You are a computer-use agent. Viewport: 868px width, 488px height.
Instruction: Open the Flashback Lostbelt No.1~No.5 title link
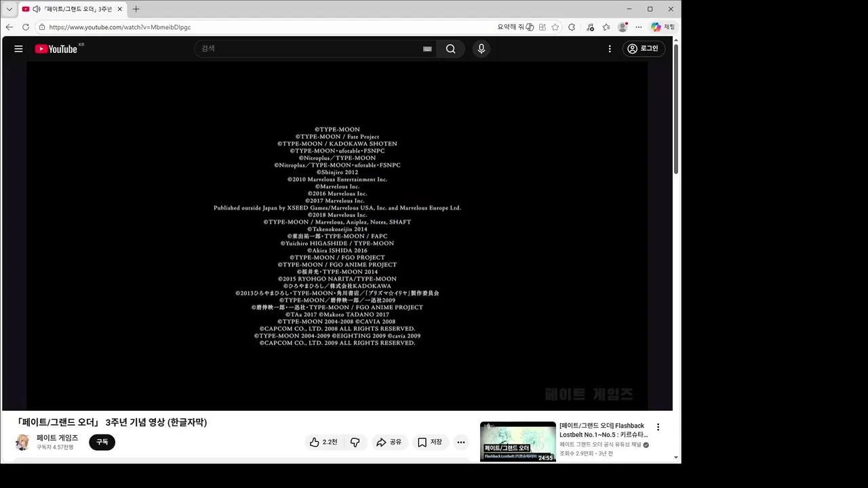[603, 430]
